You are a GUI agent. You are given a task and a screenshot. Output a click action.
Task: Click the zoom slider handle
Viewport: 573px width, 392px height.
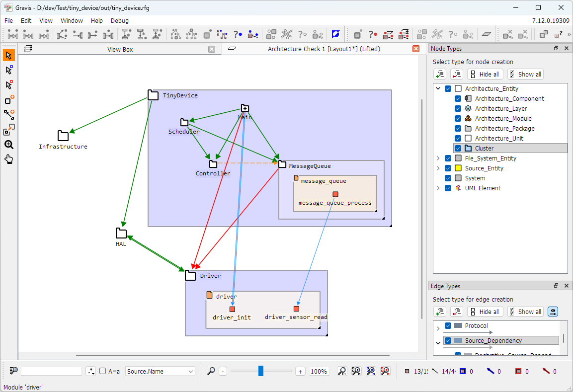(261, 371)
